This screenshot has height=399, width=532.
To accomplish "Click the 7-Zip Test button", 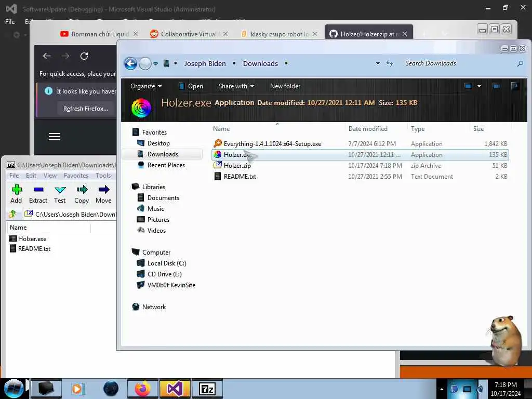I will point(60,194).
